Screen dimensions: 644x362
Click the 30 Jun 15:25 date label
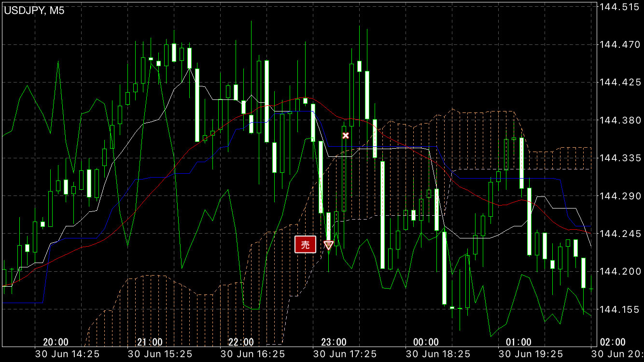point(160,354)
